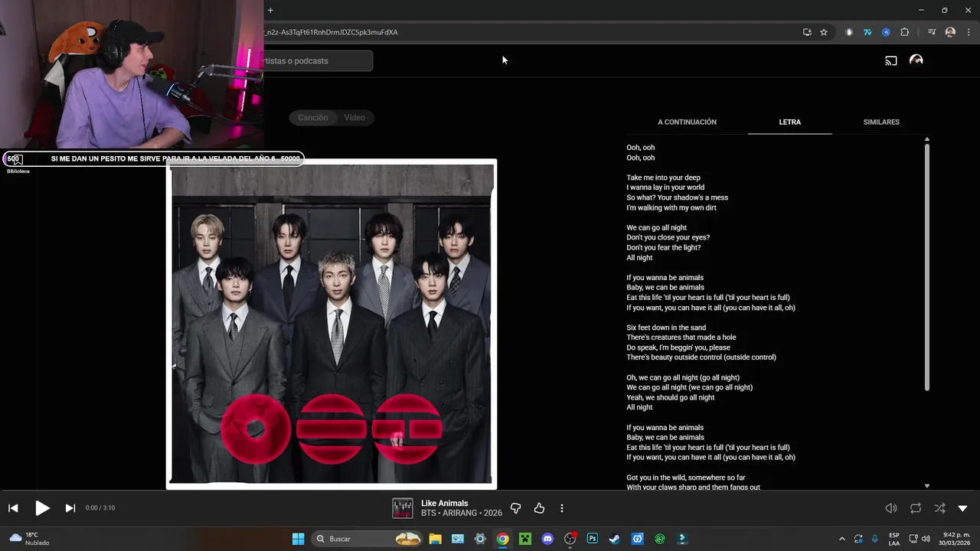Open the YouTube Music account avatar

916,60
